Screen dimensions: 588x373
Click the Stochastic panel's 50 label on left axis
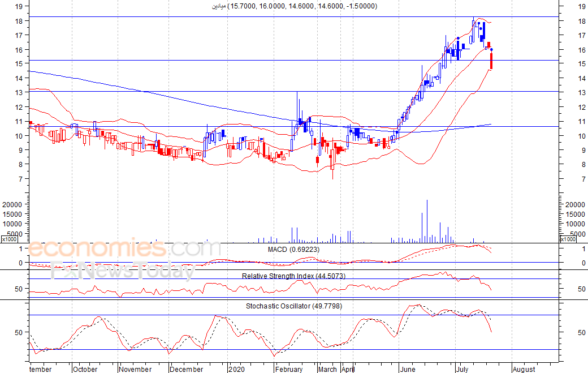pyautogui.click(x=19, y=332)
